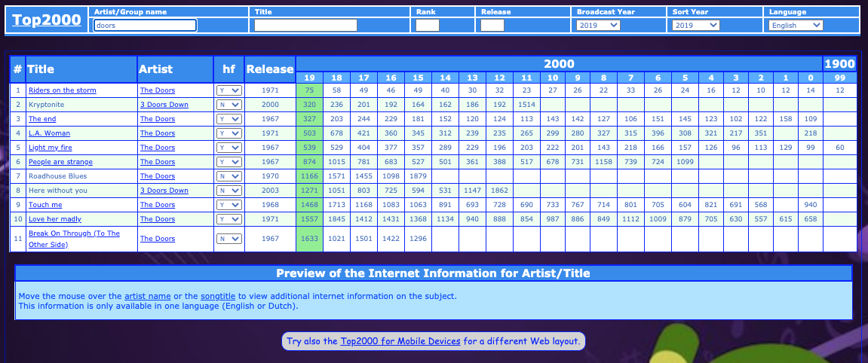Image resolution: width=868 pixels, height=363 pixels.
Task: Open the Light my fire song link
Action: (50, 148)
